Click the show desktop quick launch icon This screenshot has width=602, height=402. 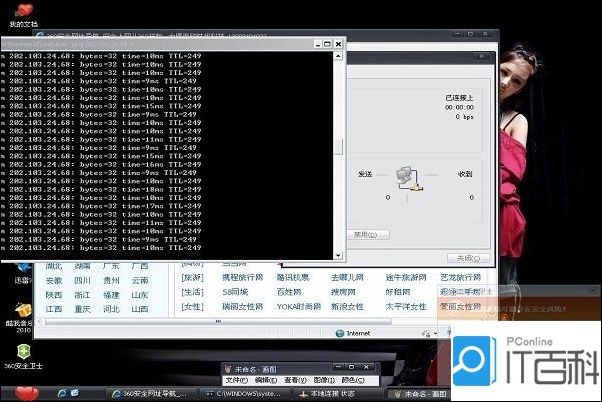(x=74, y=393)
